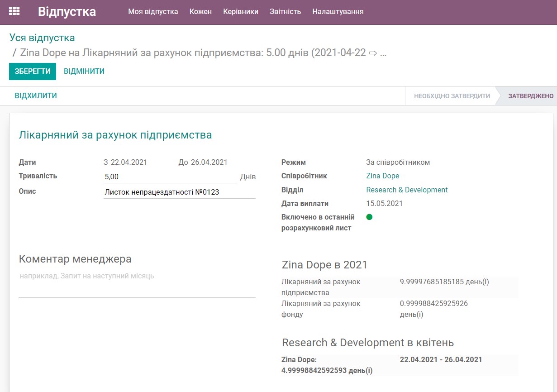Open the Керівники menu

pos(239,12)
